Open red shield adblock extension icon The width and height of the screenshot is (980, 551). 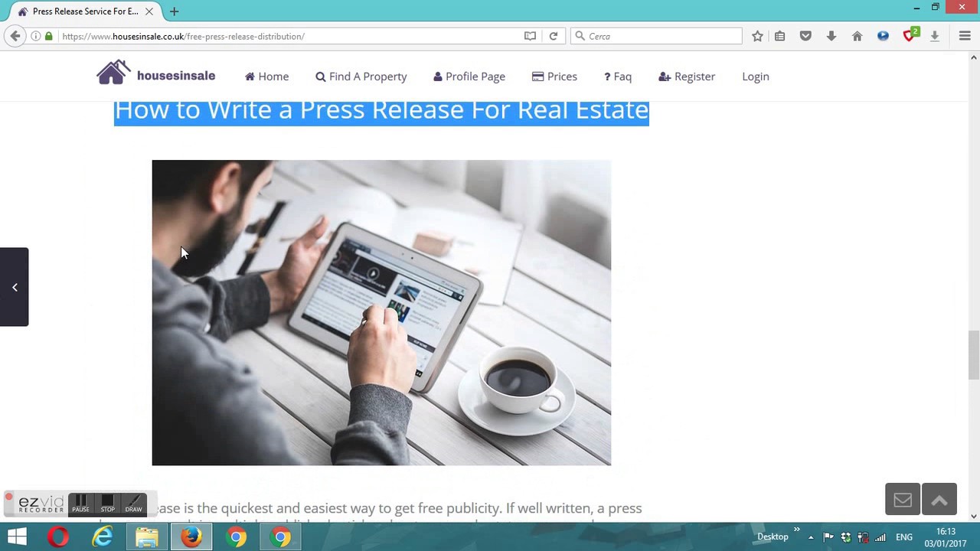[x=910, y=35]
